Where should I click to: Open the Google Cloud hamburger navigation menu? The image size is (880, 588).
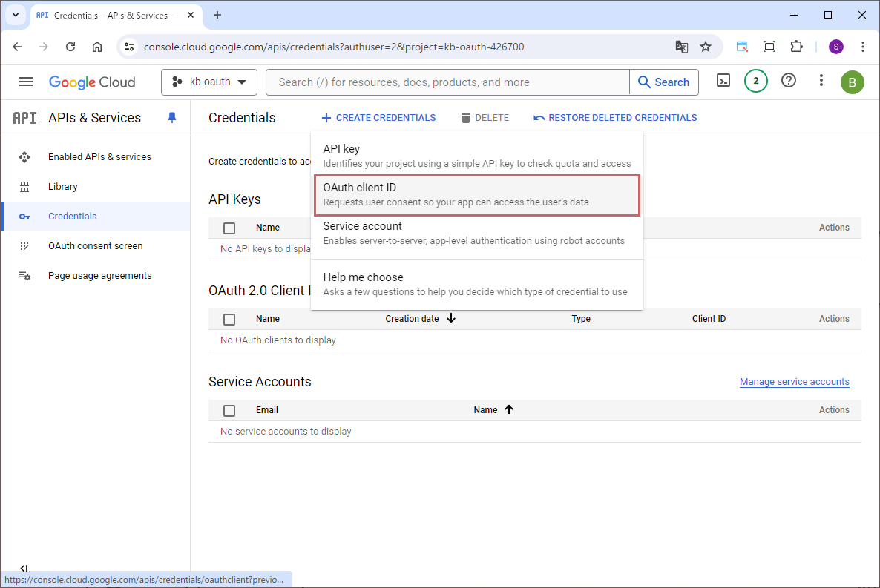26,82
